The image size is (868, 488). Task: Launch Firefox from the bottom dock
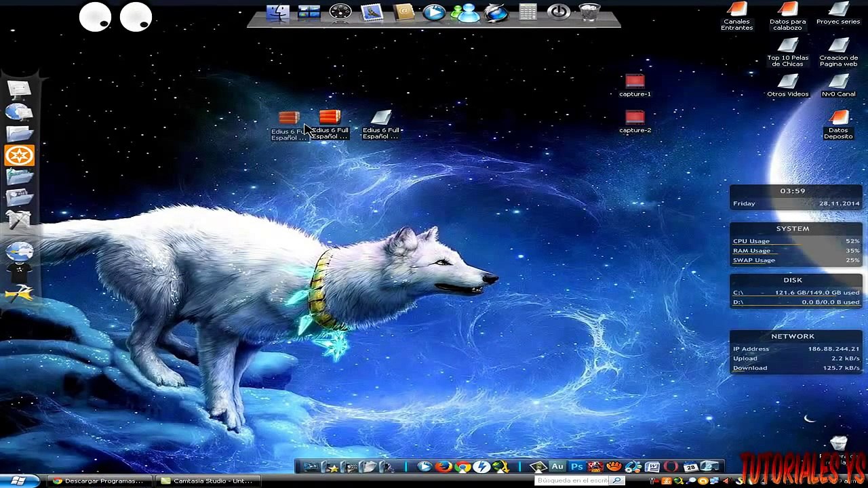[x=443, y=466]
